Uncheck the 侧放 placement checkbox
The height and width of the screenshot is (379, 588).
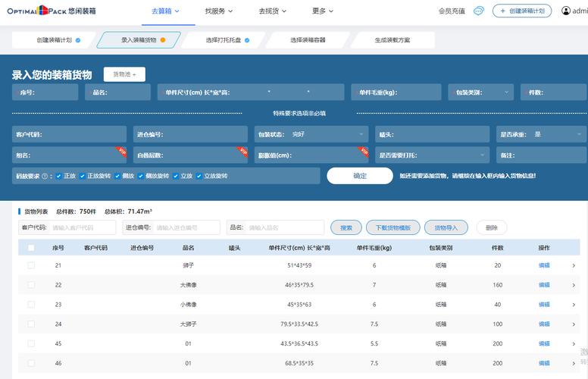click(x=116, y=176)
